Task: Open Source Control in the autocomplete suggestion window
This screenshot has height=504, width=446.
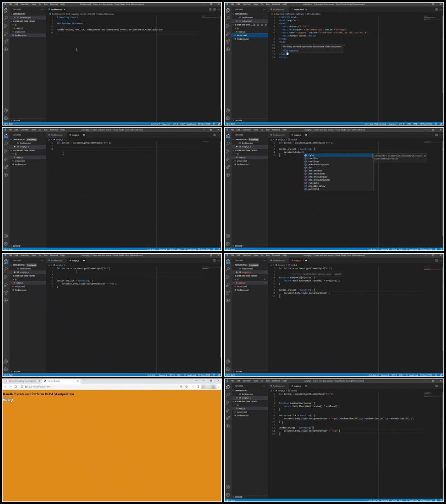Action: coord(228,151)
